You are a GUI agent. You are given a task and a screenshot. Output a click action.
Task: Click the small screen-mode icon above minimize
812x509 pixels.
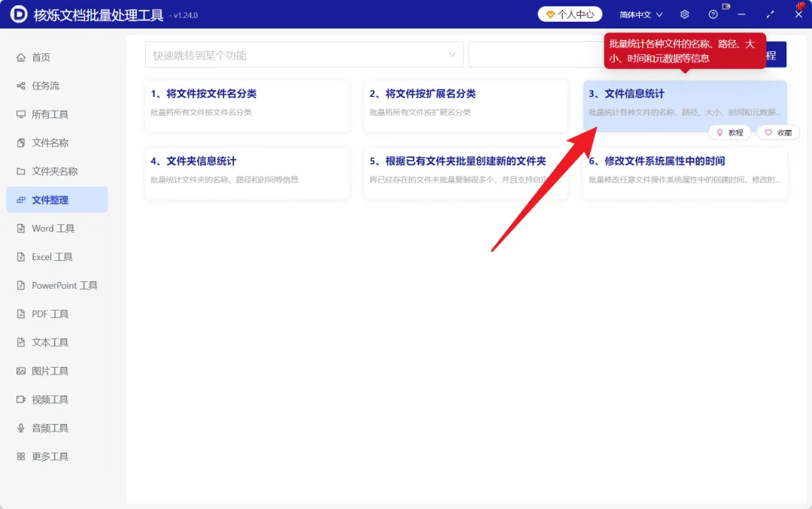(x=726, y=7)
